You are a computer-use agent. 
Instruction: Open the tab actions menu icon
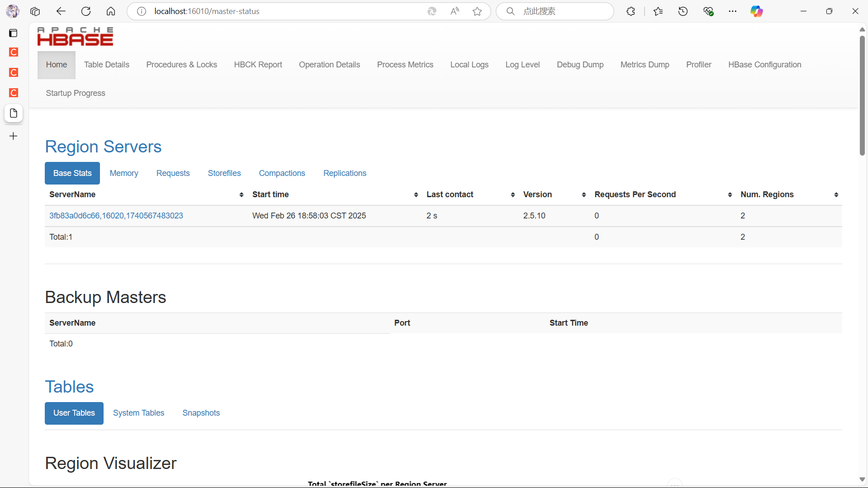(35, 11)
